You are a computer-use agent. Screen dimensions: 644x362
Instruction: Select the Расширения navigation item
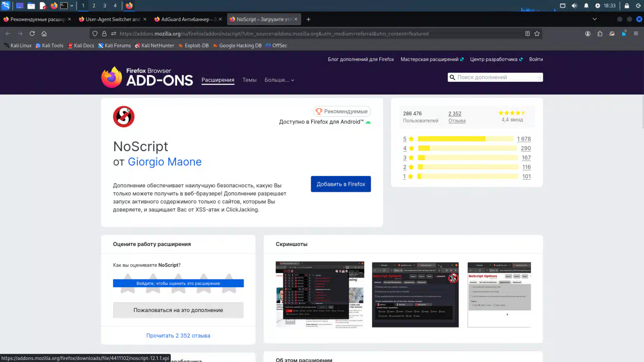tap(218, 80)
